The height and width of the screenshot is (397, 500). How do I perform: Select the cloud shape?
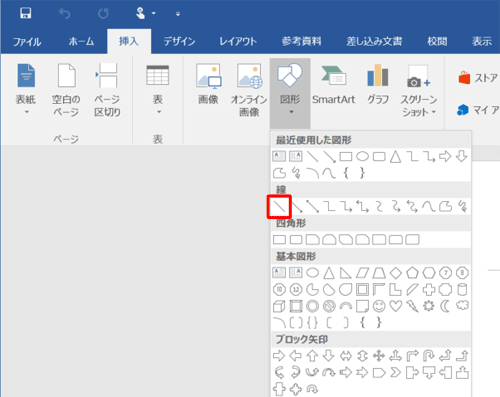click(462, 305)
